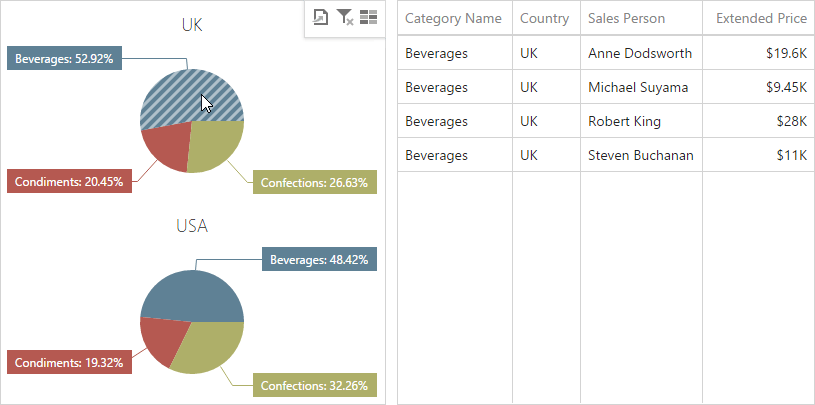The height and width of the screenshot is (405, 815).
Task: Sort by Category Name column header
Action: [x=454, y=18]
